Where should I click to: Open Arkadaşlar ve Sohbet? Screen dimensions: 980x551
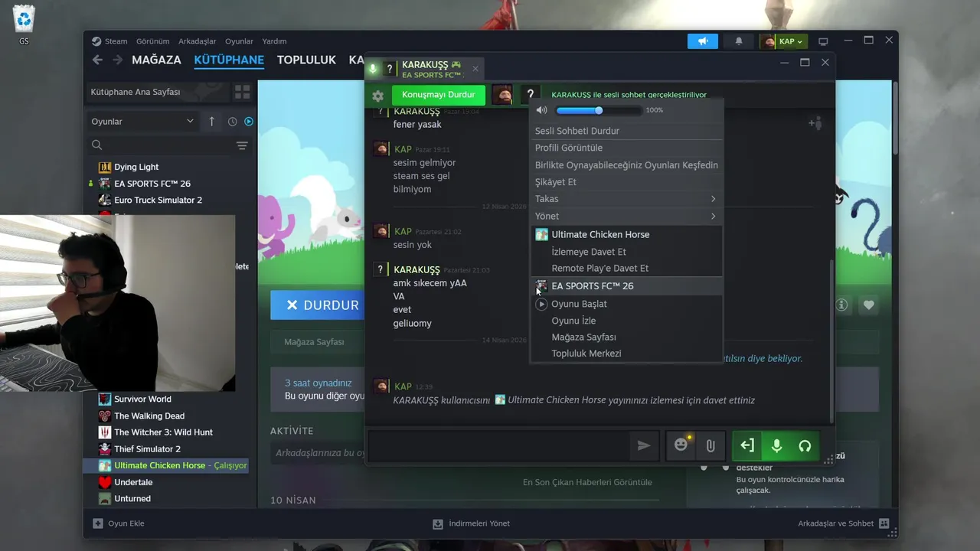(x=843, y=523)
